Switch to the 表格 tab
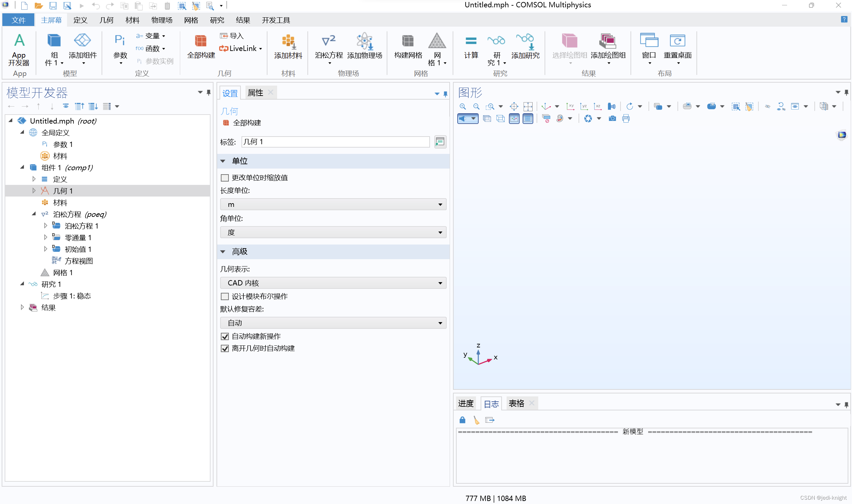Viewport: 852px width, 504px height. pos(516,403)
